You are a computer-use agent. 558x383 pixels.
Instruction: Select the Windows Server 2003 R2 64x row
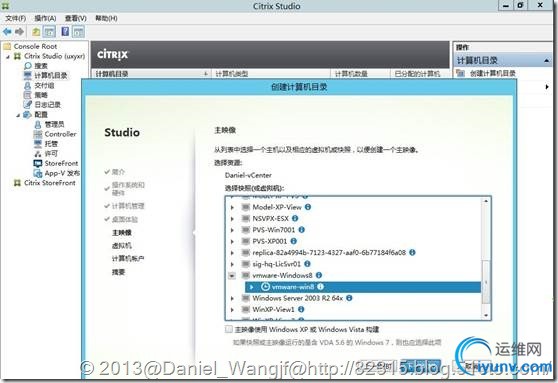(298, 298)
